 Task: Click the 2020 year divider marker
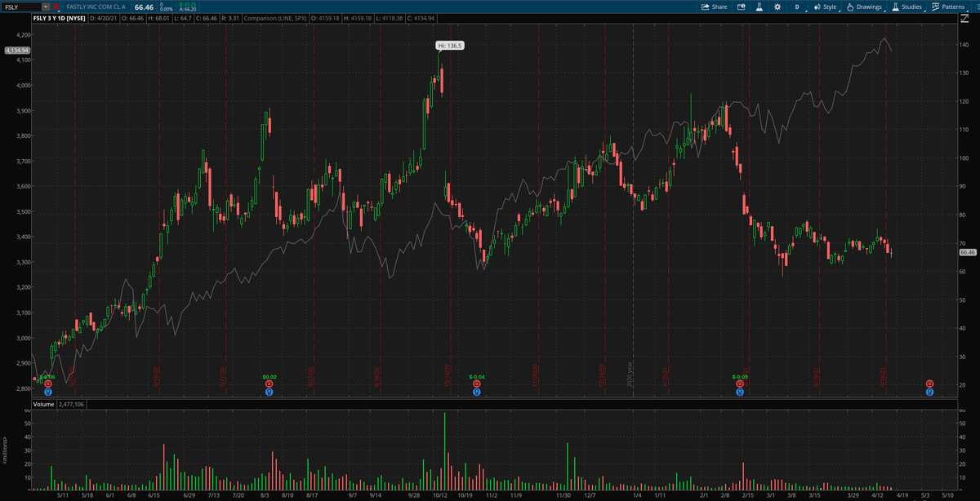[x=630, y=376]
